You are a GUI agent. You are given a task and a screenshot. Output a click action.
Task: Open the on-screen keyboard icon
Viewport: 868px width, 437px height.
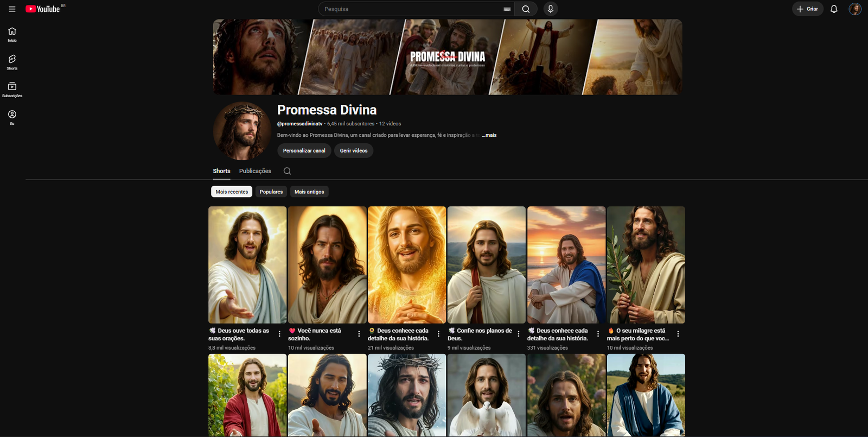coord(507,9)
